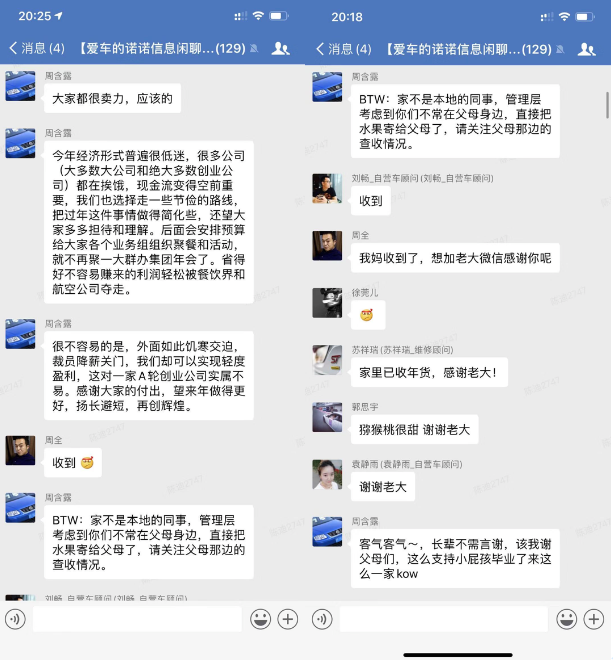Tap 袁静雨's avatar beside 谢谢老大
613x660 pixels.
click(327, 475)
